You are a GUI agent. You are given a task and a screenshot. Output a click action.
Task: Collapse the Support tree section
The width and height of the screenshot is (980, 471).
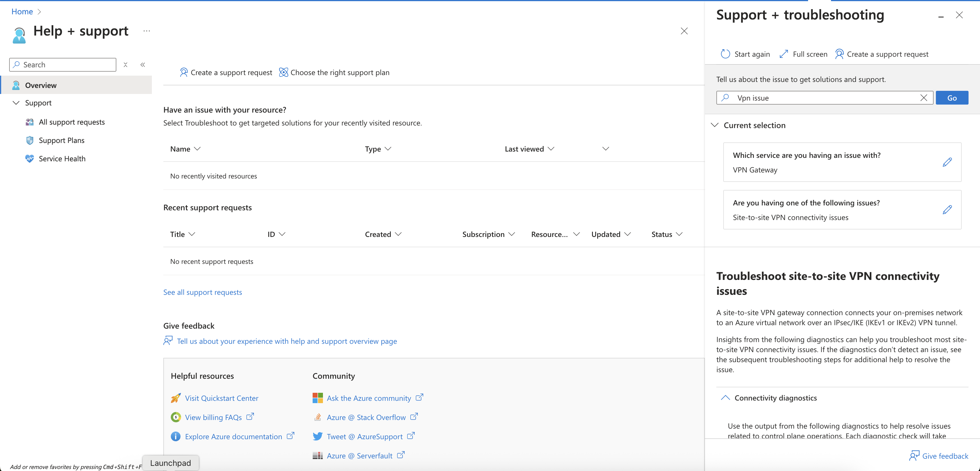coord(16,103)
